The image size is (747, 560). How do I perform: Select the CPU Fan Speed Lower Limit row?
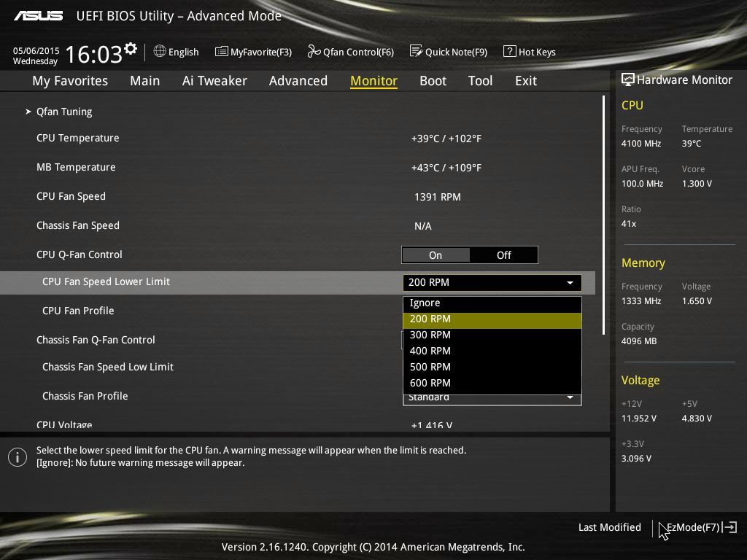pyautogui.click(x=298, y=282)
